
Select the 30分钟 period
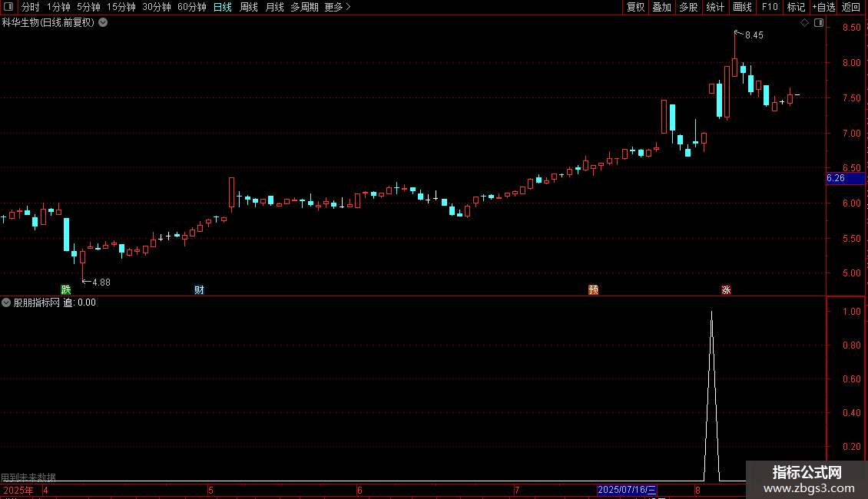[156, 7]
